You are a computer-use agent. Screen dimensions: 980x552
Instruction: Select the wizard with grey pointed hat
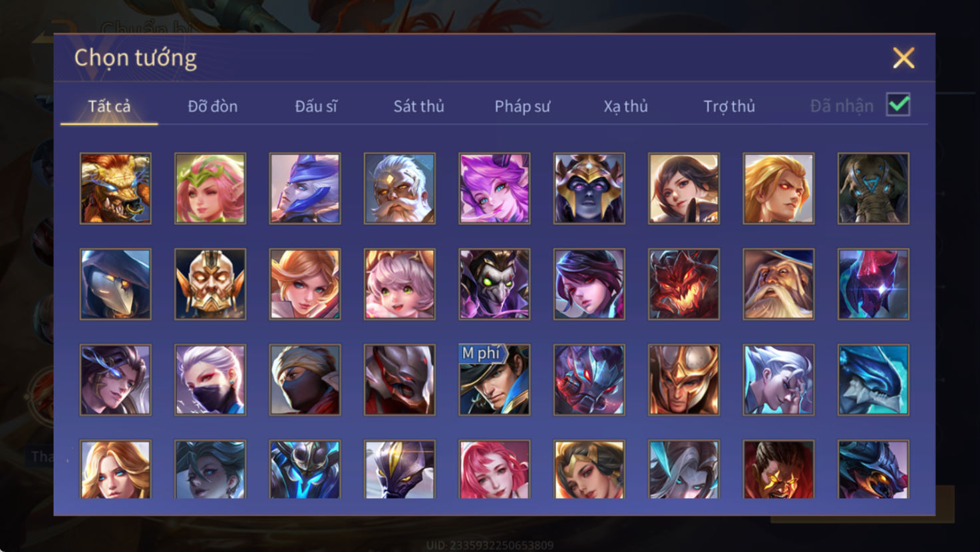pos(778,284)
